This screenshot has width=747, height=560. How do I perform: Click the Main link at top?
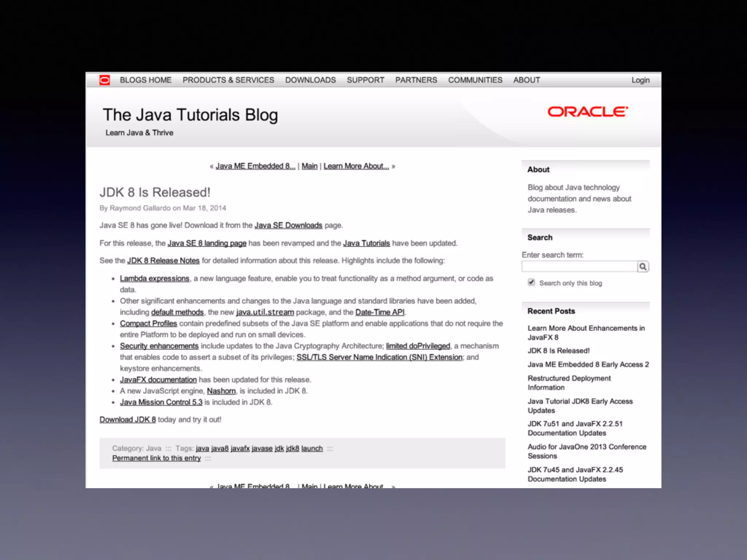point(310,166)
